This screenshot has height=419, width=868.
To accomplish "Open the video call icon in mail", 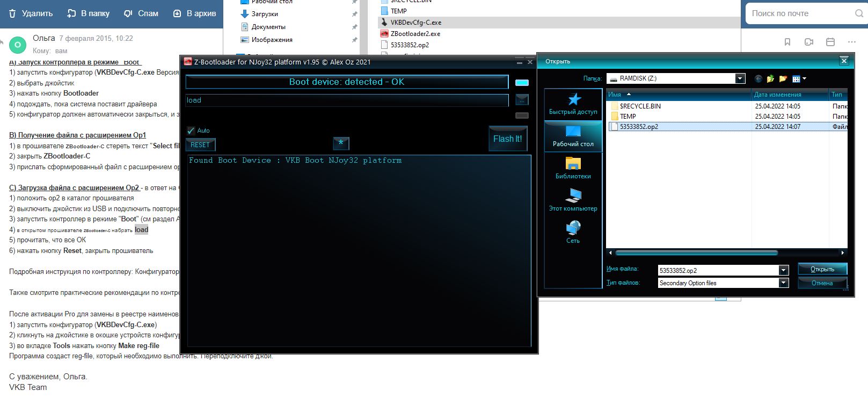I will 809,42.
